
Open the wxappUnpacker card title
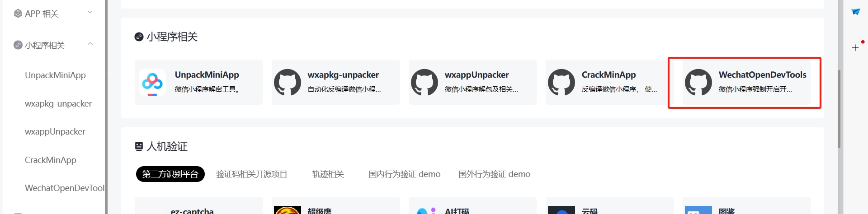point(476,75)
